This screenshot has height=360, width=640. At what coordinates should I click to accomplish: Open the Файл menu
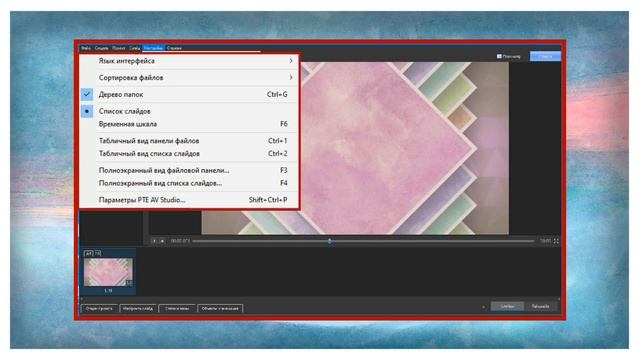[86, 48]
